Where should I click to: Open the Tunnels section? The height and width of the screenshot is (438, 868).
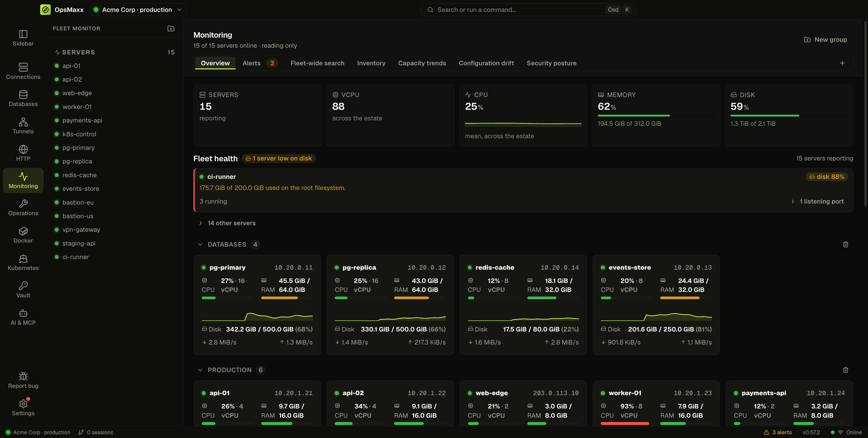coord(23,126)
